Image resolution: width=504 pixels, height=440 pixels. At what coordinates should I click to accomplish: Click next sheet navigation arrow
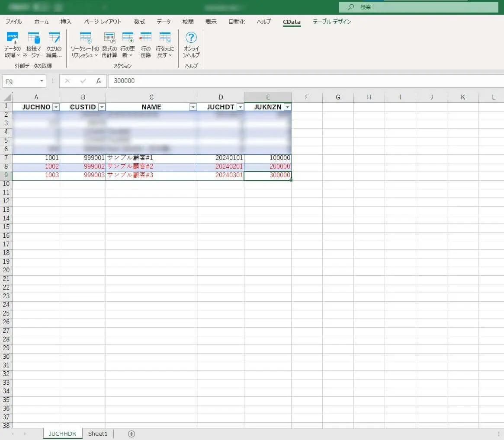(x=25, y=434)
